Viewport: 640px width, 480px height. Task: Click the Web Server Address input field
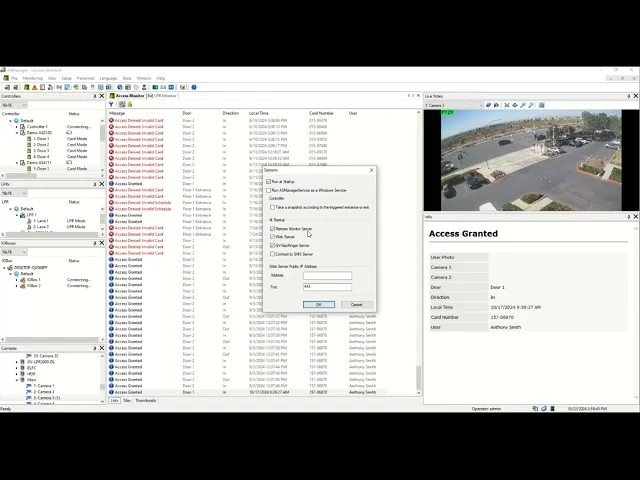coord(327,276)
